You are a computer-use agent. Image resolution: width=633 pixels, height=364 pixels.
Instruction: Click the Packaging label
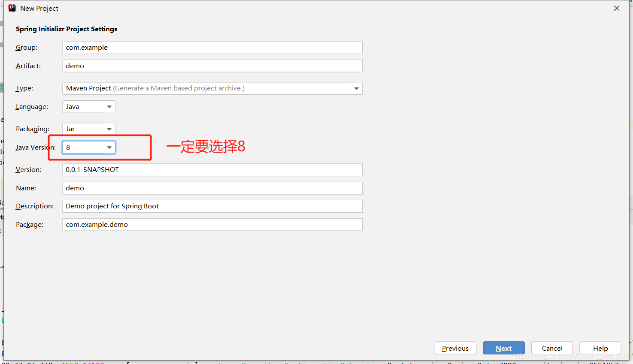33,129
